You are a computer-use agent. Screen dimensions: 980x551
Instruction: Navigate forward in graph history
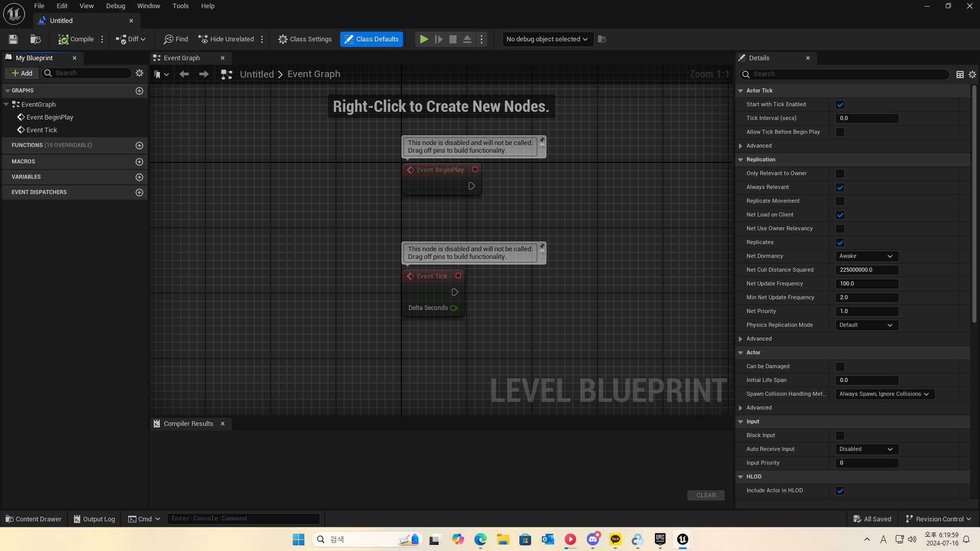204,75
